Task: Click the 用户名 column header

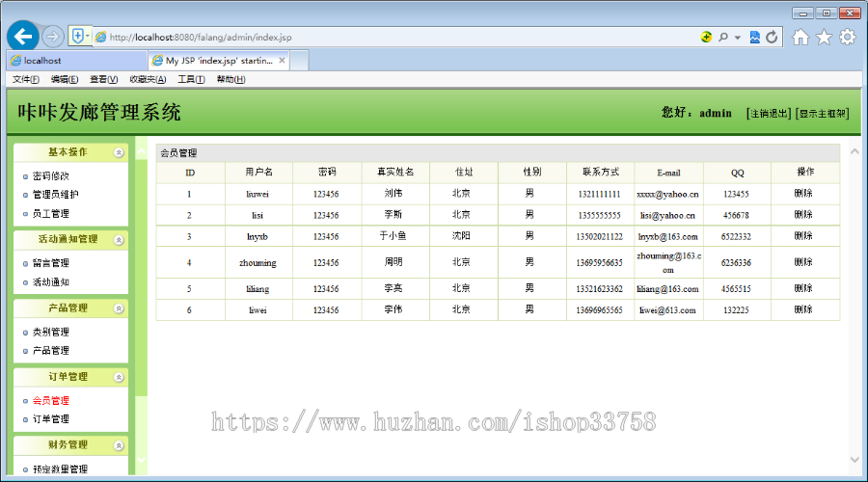Action: (x=258, y=173)
